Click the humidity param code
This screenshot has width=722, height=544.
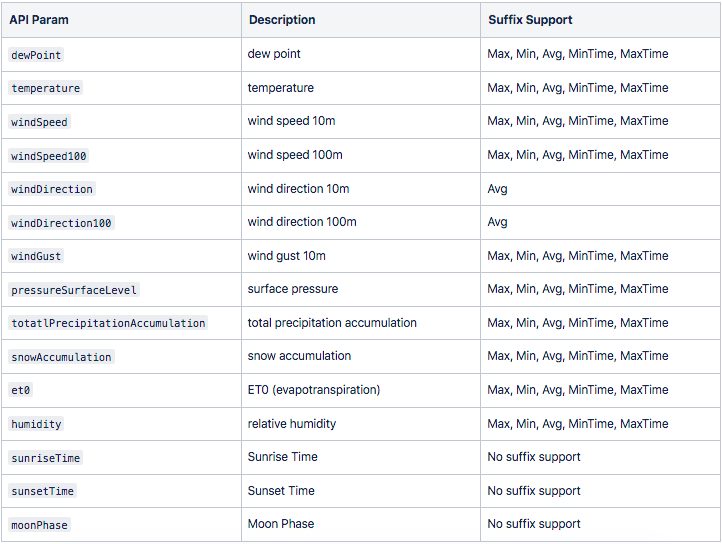[x=36, y=424]
